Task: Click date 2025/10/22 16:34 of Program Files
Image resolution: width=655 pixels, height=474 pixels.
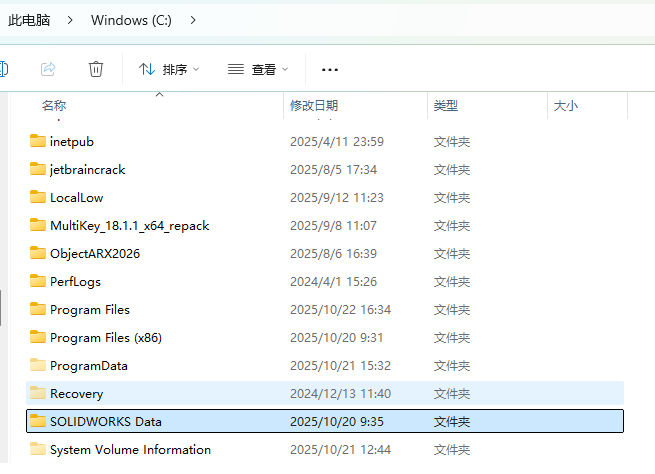Action: coord(340,309)
